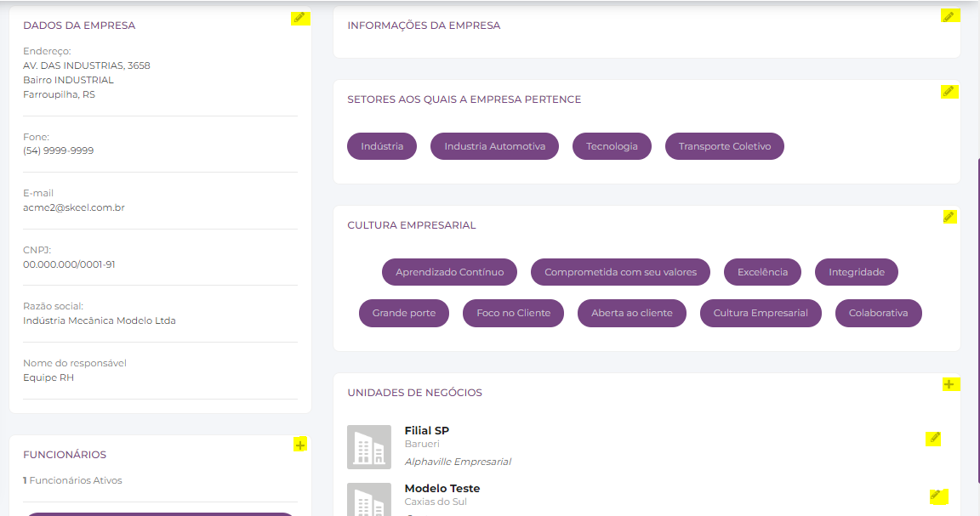Click the company email address

[74, 207]
